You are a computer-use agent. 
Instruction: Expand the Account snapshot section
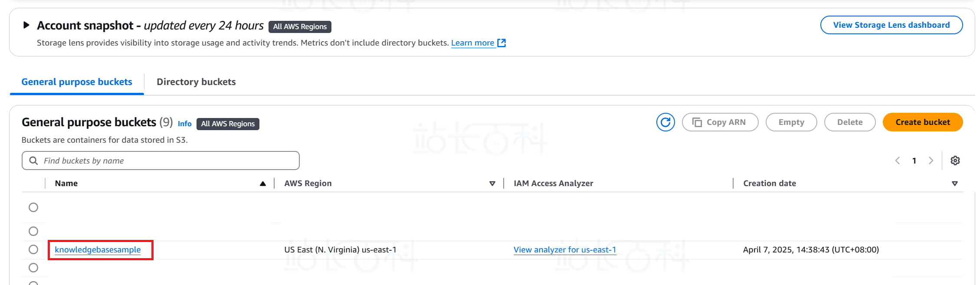pos(26,25)
